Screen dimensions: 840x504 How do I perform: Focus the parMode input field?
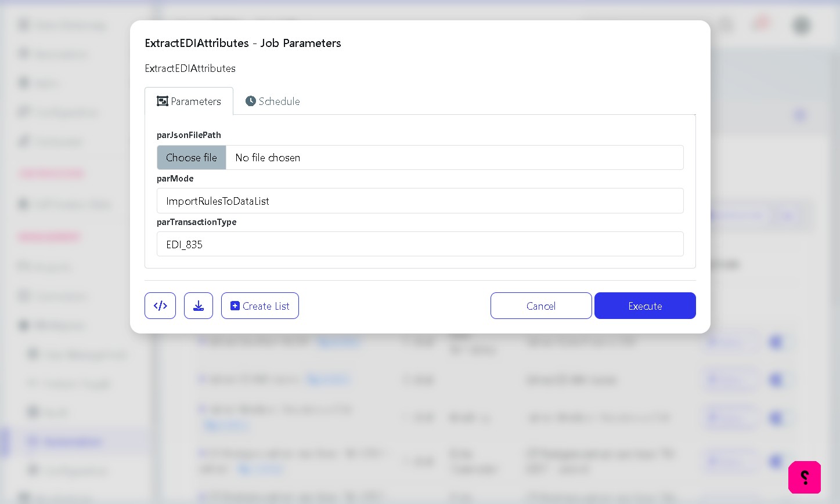[420, 201]
